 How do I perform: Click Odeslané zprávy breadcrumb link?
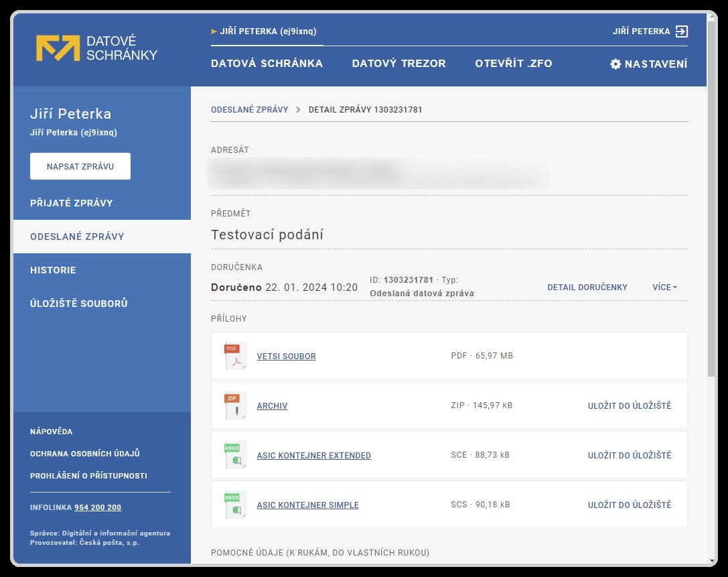tap(249, 110)
